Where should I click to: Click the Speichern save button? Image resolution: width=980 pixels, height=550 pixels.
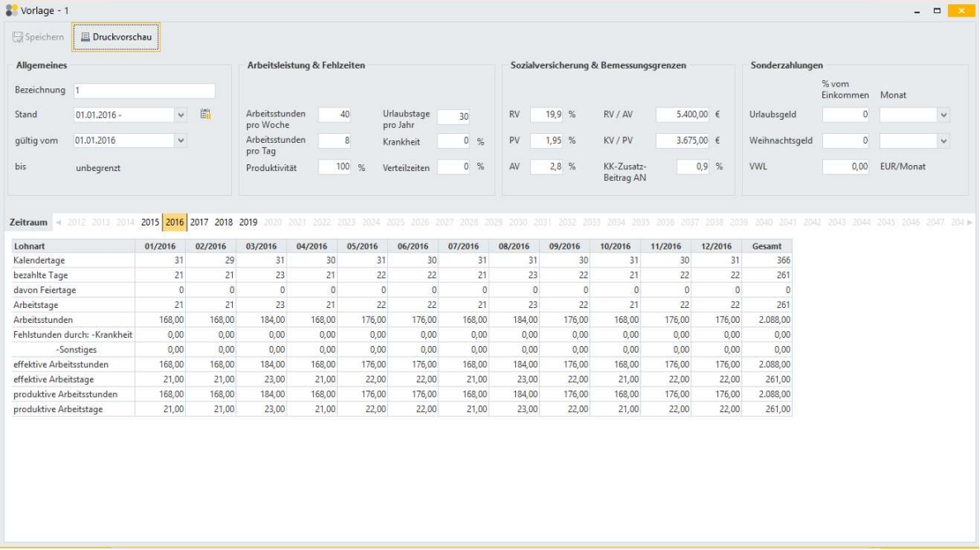tap(38, 37)
